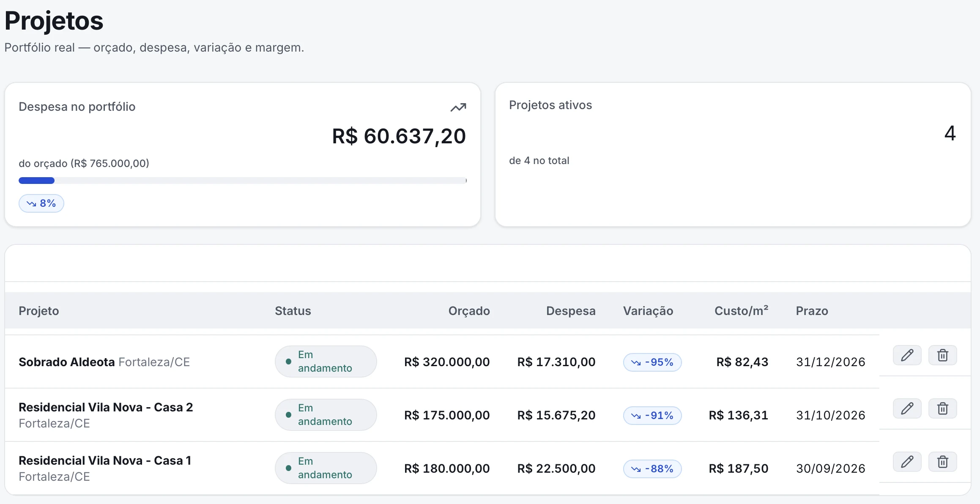The image size is (980, 504).
Task: Sort by Projeto column header
Action: point(39,311)
